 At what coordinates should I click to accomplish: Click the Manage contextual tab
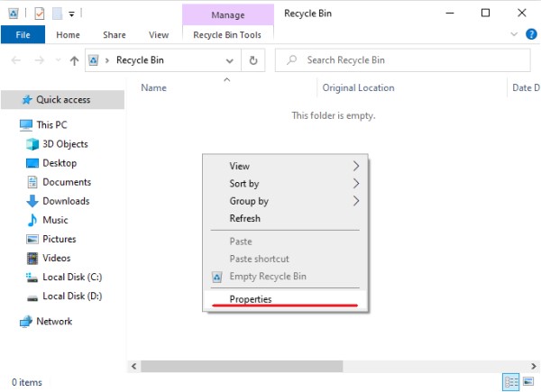(228, 14)
